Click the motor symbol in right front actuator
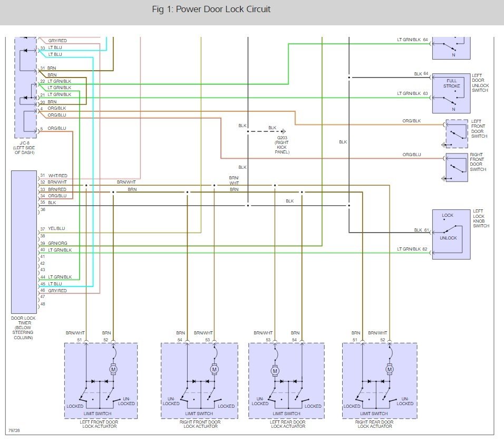Image resolution: width=504 pixels, height=441 pixels. pyautogui.click(x=215, y=369)
